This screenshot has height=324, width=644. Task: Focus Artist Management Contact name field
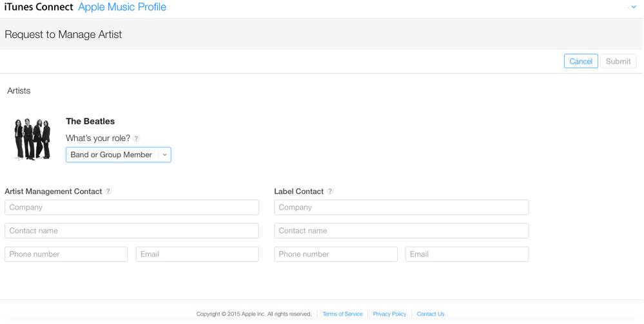[132, 231]
